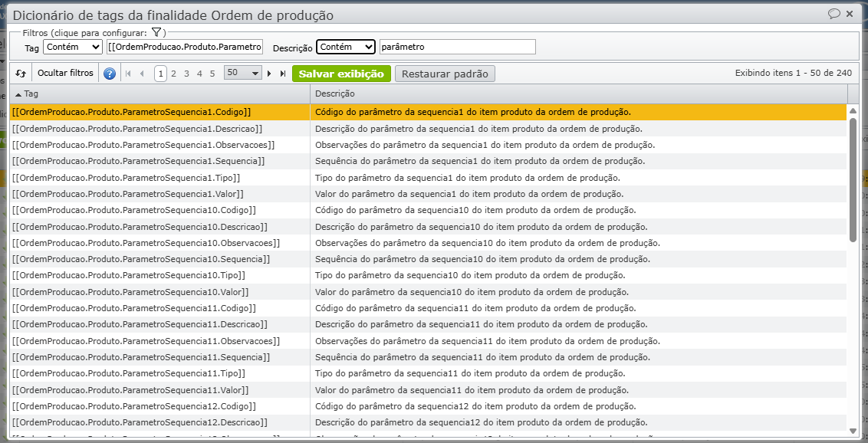Click description 'Valor do parâmetro da sequencia11'
Viewport: 868px width, 443px height.
472,390
